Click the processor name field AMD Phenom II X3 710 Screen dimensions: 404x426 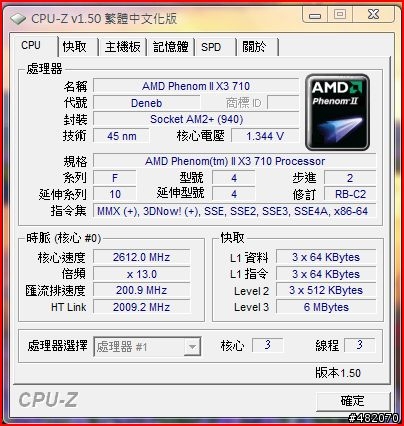pyautogui.click(x=196, y=86)
